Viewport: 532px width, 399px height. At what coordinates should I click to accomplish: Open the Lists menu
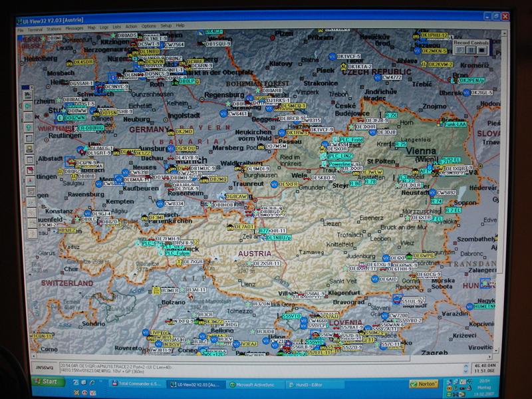pos(117,27)
